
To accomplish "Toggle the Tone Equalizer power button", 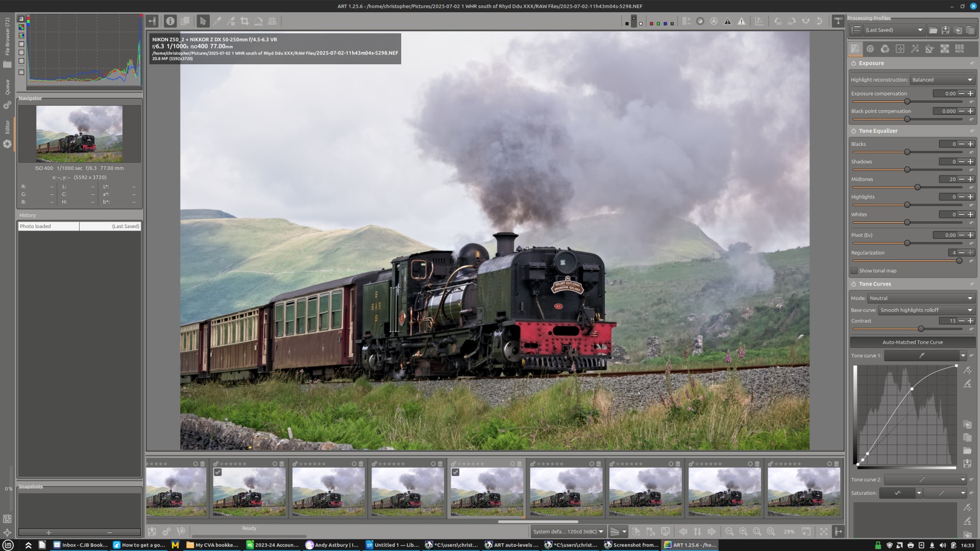I will [x=853, y=131].
